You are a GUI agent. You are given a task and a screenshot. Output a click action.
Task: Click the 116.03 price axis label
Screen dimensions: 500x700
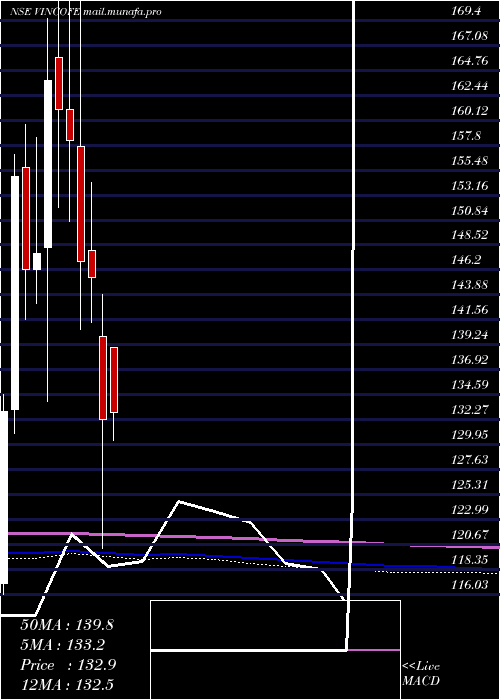coord(470,584)
